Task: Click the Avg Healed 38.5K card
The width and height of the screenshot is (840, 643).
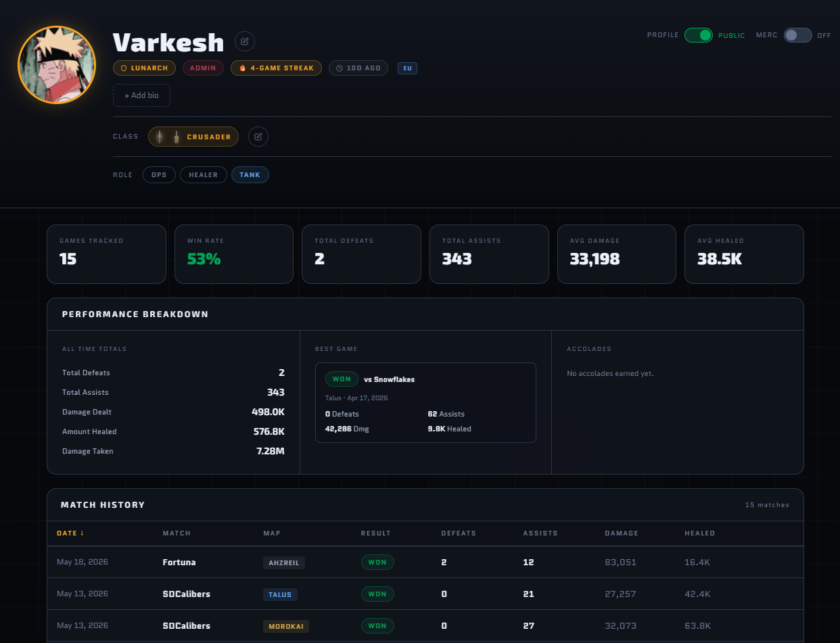Action: pos(744,254)
